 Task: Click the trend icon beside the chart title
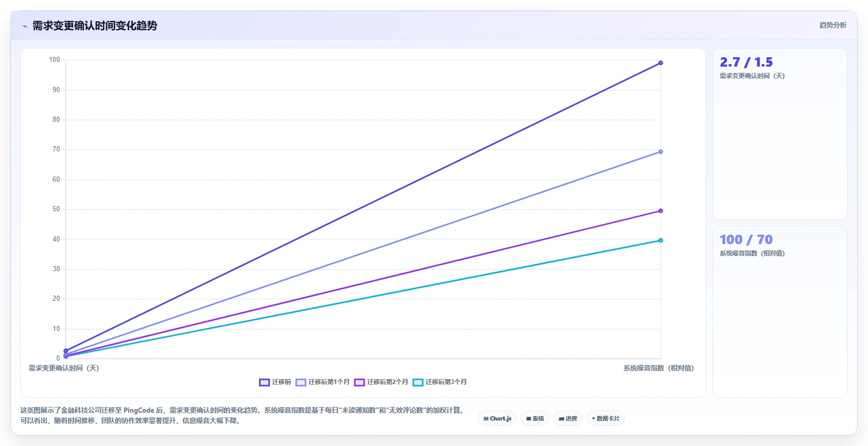coord(24,26)
